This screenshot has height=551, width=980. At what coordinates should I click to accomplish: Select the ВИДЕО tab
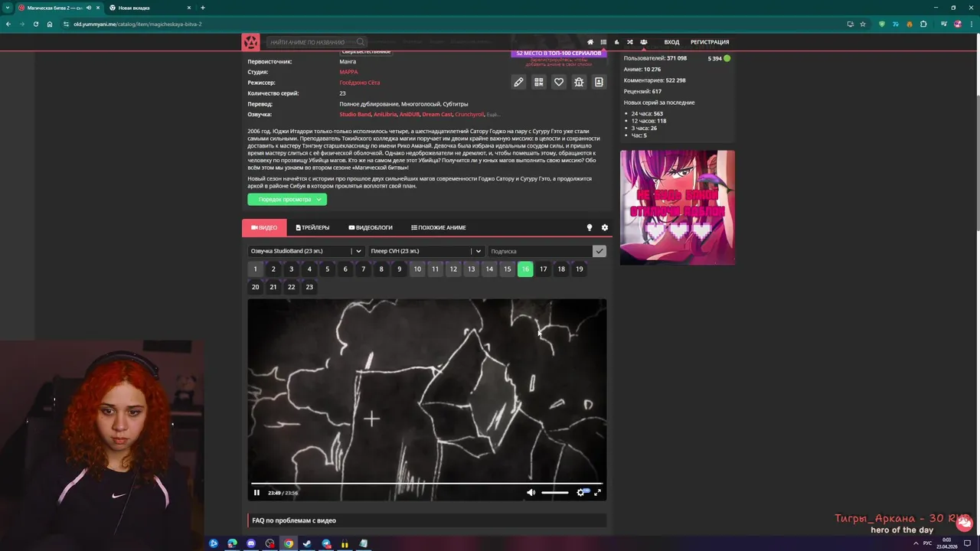[264, 227]
